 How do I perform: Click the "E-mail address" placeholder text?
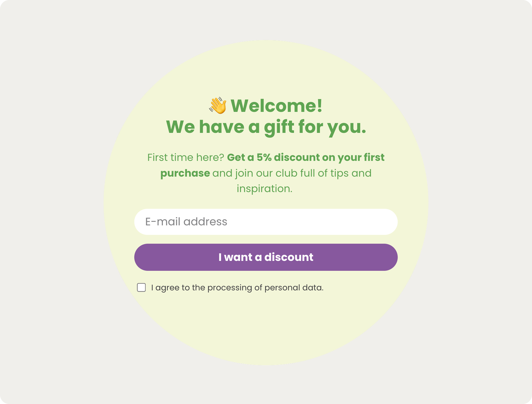pos(186,222)
